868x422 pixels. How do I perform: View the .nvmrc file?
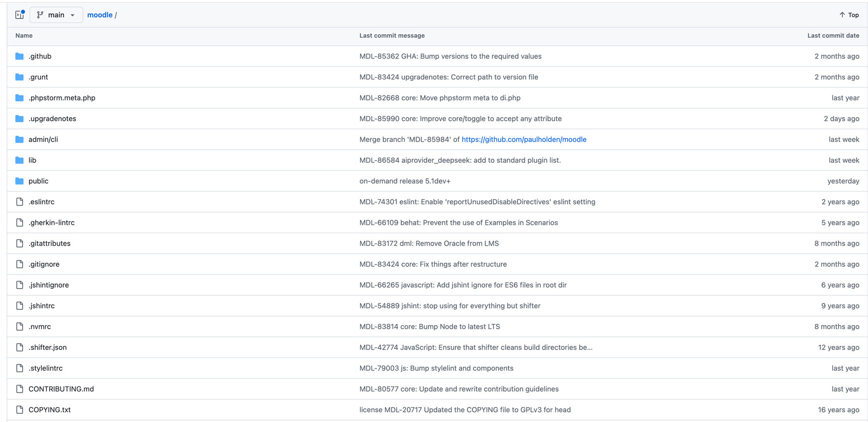[x=40, y=327]
